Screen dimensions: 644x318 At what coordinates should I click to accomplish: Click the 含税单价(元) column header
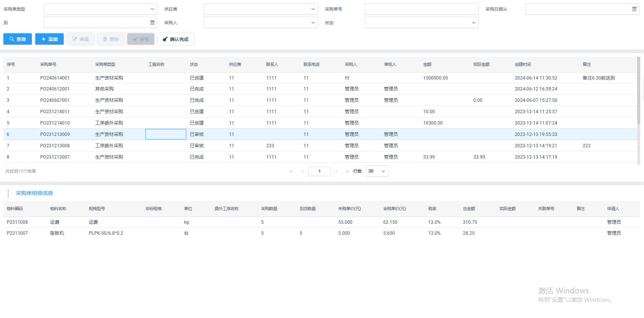(x=395, y=209)
